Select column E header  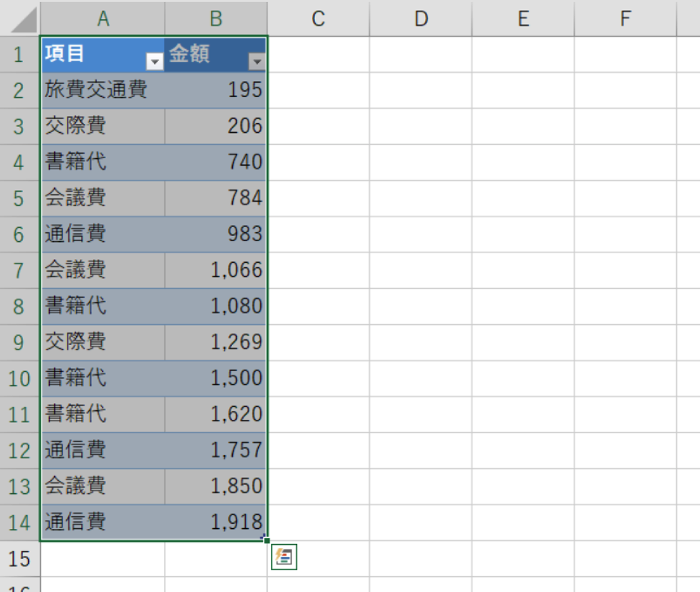[523, 18]
